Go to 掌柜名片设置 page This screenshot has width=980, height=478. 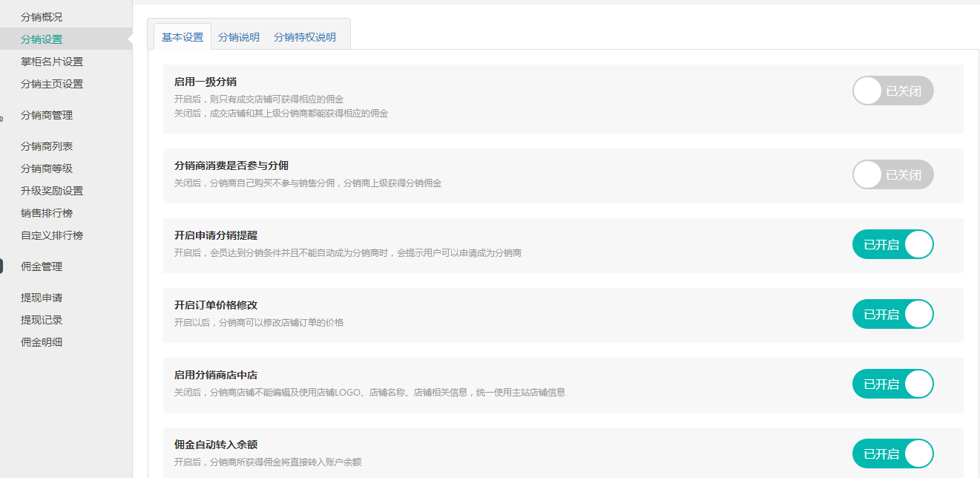point(52,62)
